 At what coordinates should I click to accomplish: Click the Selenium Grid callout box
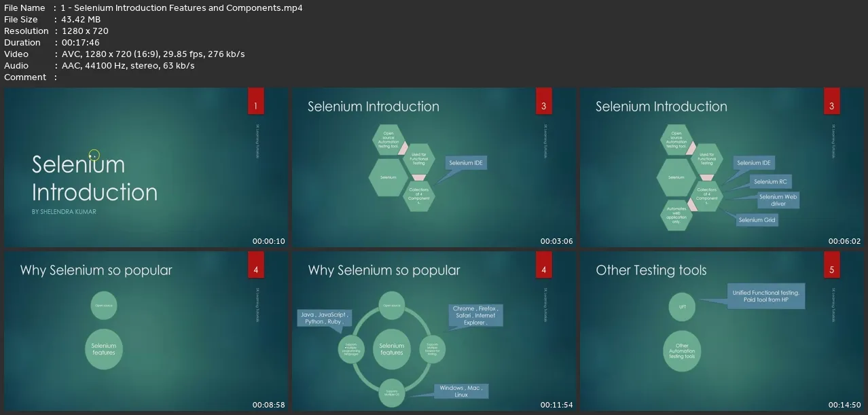click(x=757, y=220)
